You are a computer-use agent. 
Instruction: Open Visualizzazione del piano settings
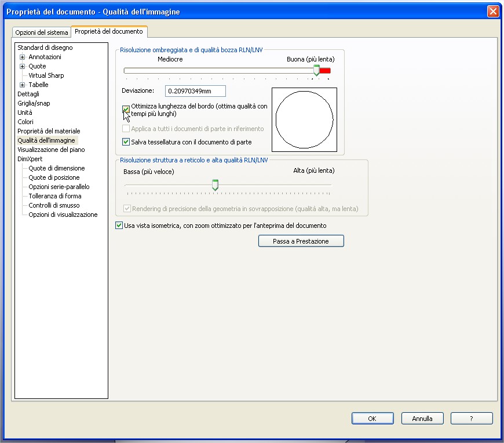51,150
